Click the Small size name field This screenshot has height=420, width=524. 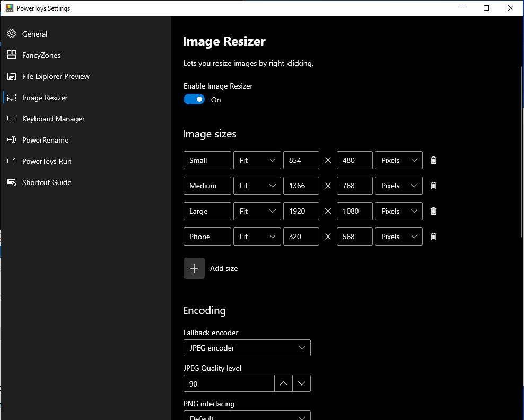(207, 160)
